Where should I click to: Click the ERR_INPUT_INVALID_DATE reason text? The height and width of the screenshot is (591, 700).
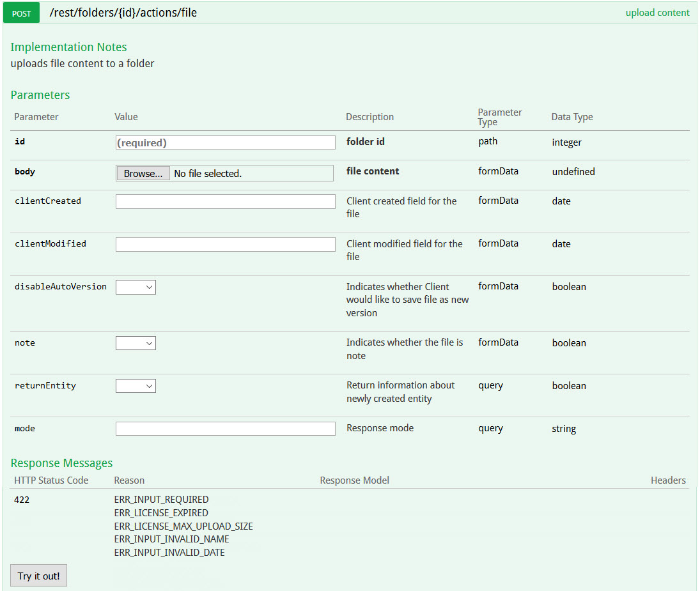tap(169, 553)
